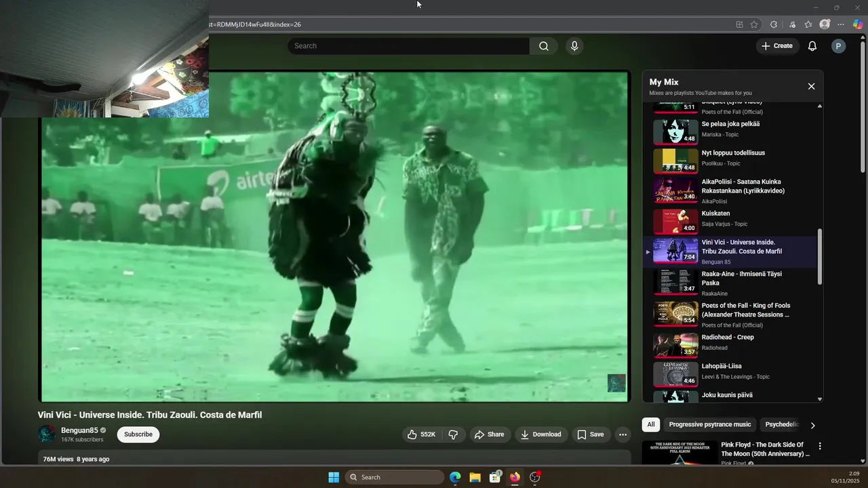
Task: Open the Benguan85 channel name link
Action: coord(79,430)
